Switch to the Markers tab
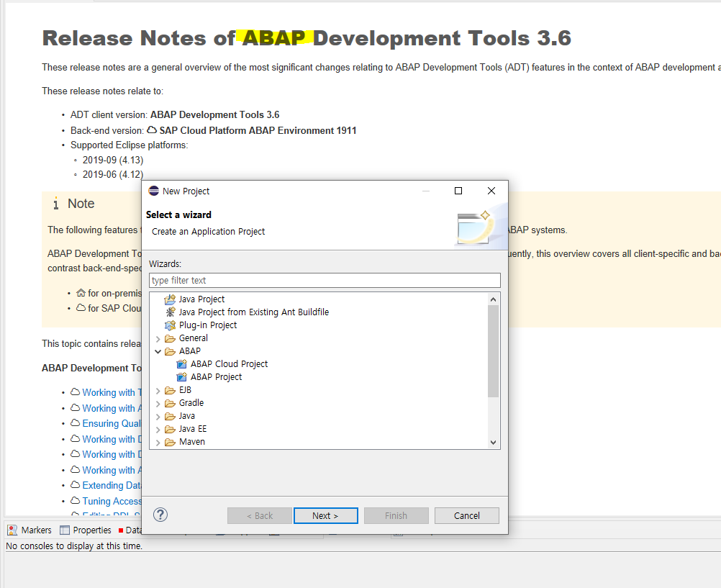 [30, 530]
